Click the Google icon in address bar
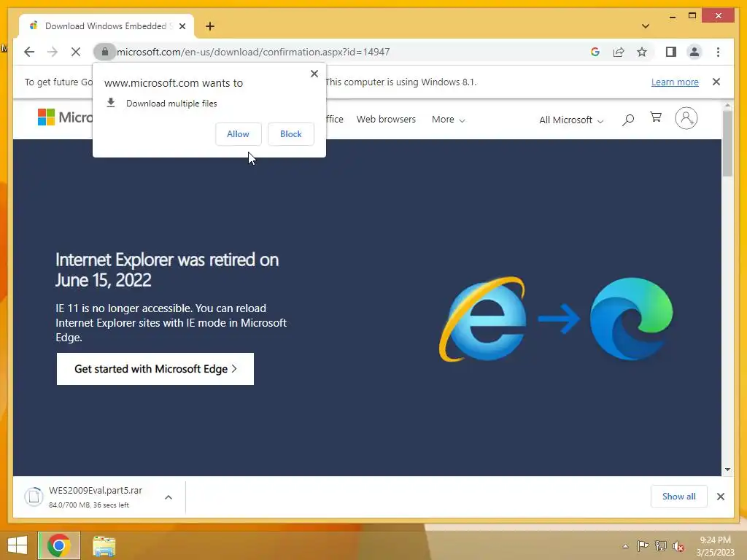The width and height of the screenshot is (747, 560). pyautogui.click(x=595, y=52)
